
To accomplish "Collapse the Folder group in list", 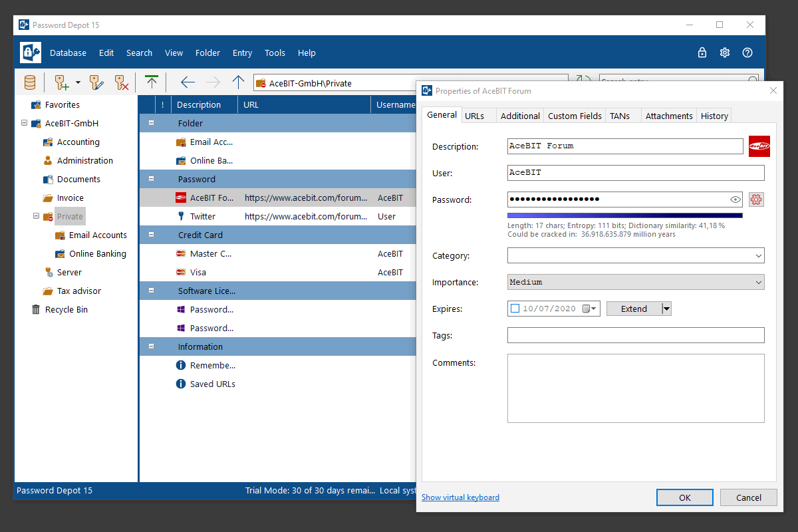I will [x=151, y=123].
